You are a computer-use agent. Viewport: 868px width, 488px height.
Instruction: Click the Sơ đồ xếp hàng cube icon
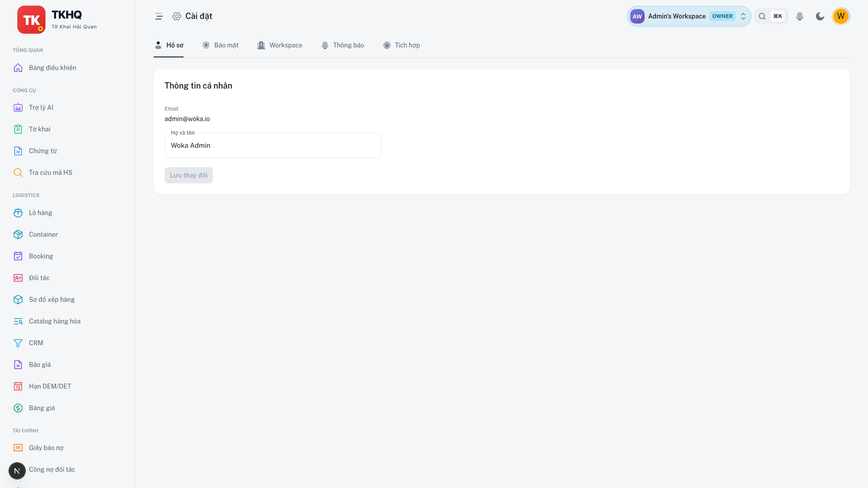tap(18, 300)
